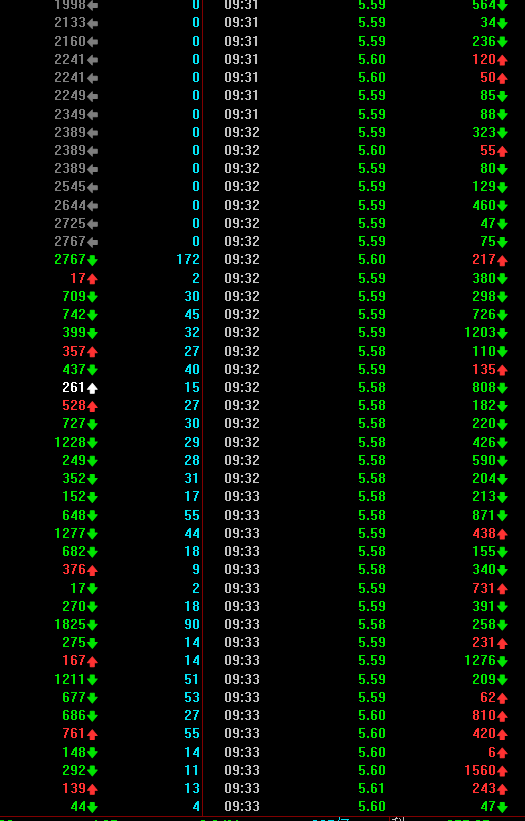Click the red up arrow next to 1560
525x821 pixels.
(502, 771)
